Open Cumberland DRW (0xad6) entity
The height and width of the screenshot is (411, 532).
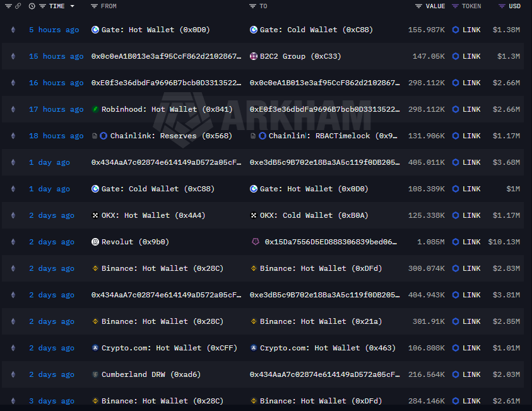click(x=151, y=374)
